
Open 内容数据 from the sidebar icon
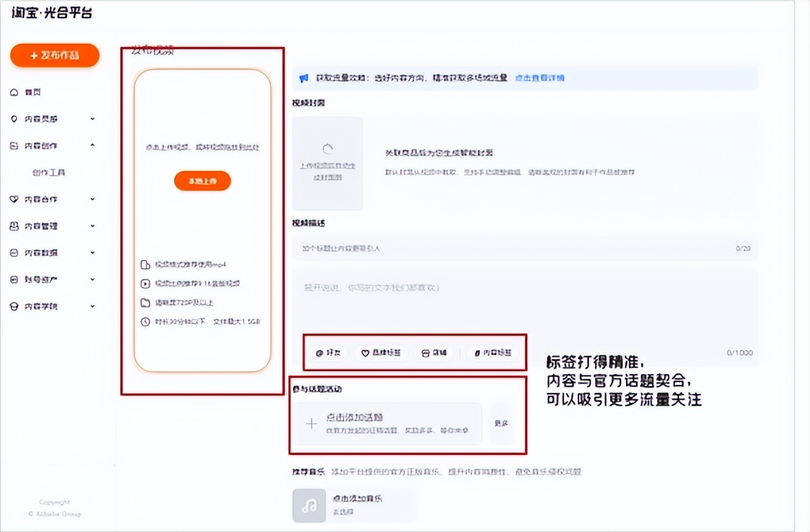click(x=15, y=252)
